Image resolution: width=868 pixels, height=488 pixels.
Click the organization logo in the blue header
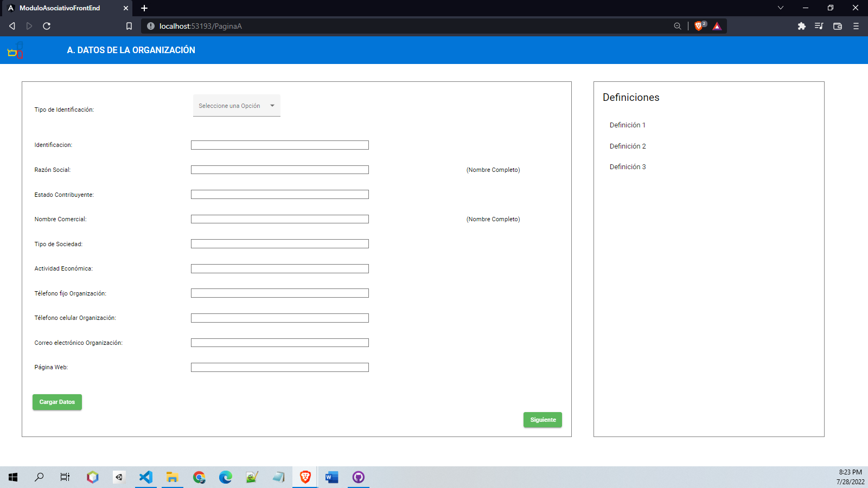click(15, 50)
